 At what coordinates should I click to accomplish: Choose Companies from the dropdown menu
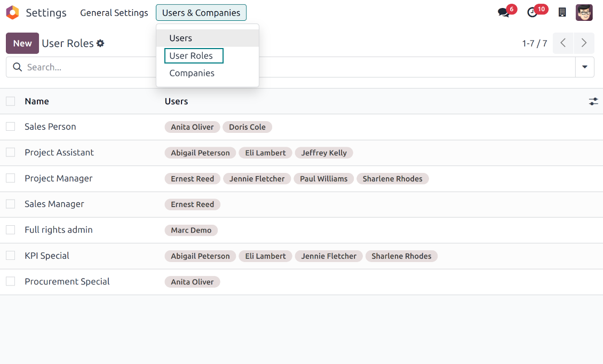[192, 73]
